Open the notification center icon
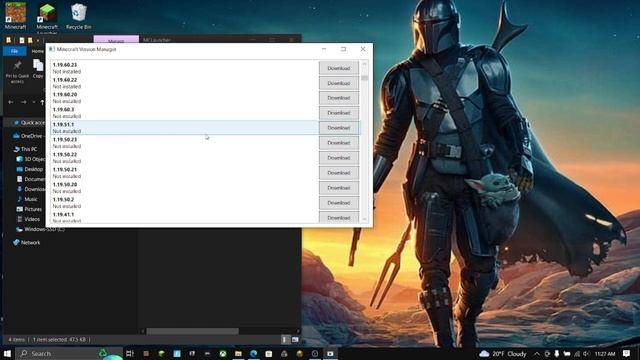The width and height of the screenshot is (640, 360). 627,353
